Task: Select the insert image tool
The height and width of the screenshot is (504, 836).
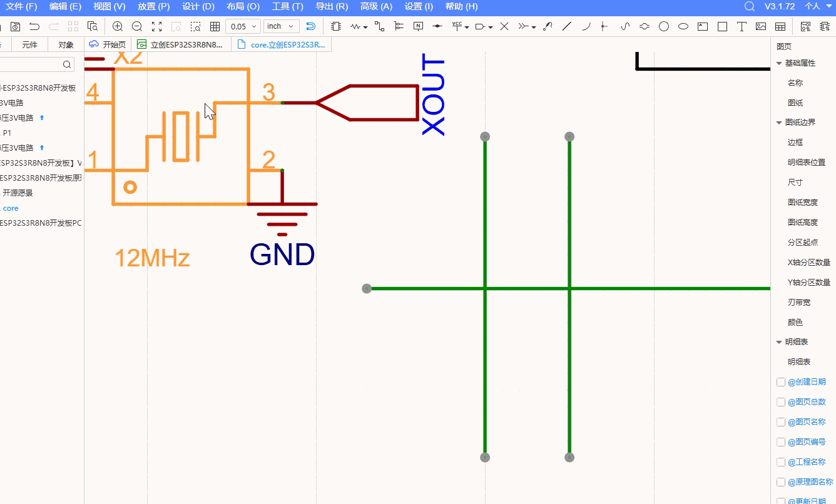Action: tap(761, 26)
